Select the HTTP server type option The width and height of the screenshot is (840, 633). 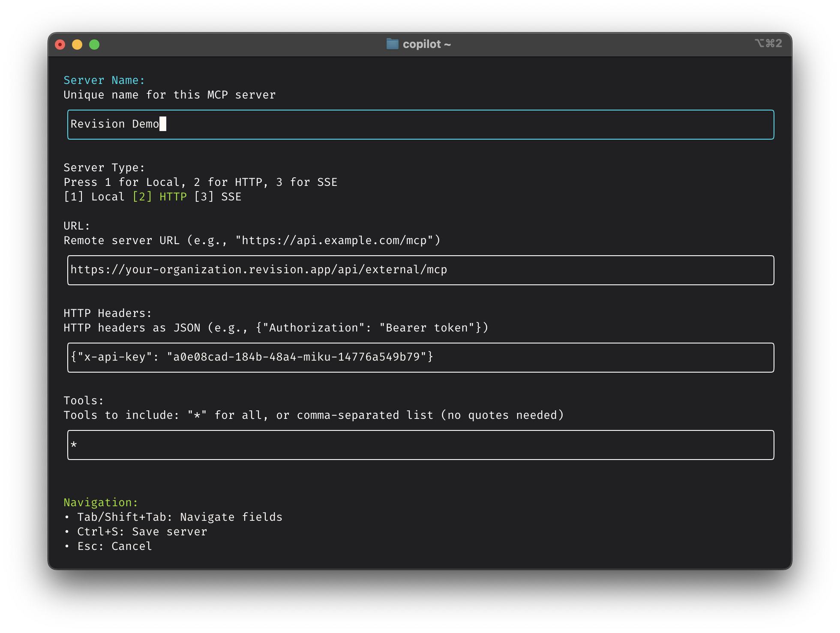[159, 197]
